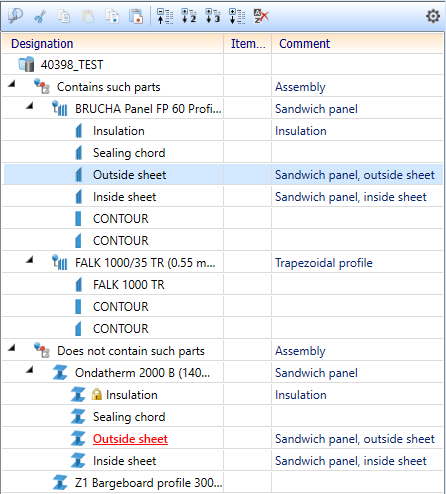The width and height of the screenshot is (446, 494).
Task: Open the settings gear icon
Action: 433,16
